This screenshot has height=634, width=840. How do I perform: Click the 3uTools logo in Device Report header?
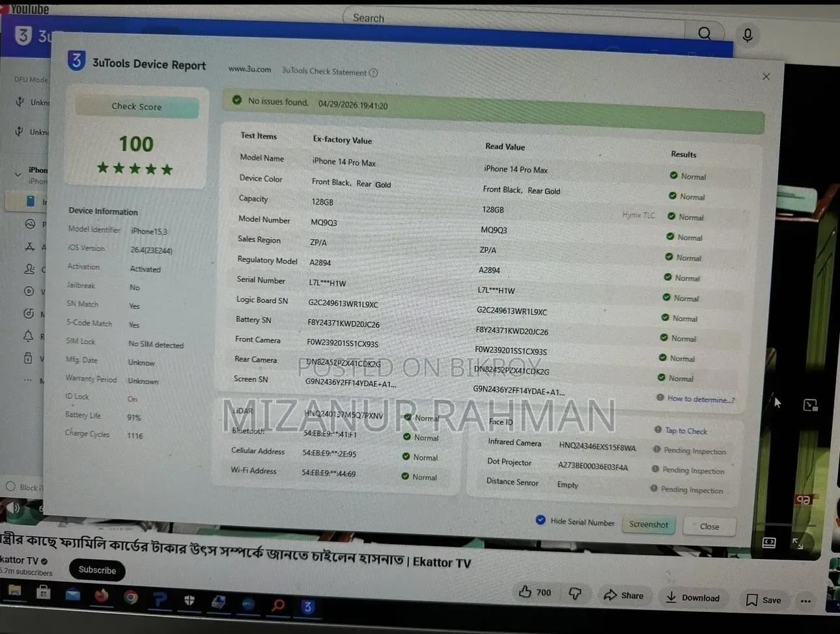tap(76, 61)
